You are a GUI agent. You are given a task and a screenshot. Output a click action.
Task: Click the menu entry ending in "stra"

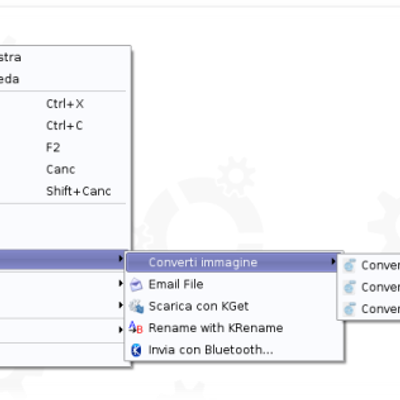[x=63, y=57]
